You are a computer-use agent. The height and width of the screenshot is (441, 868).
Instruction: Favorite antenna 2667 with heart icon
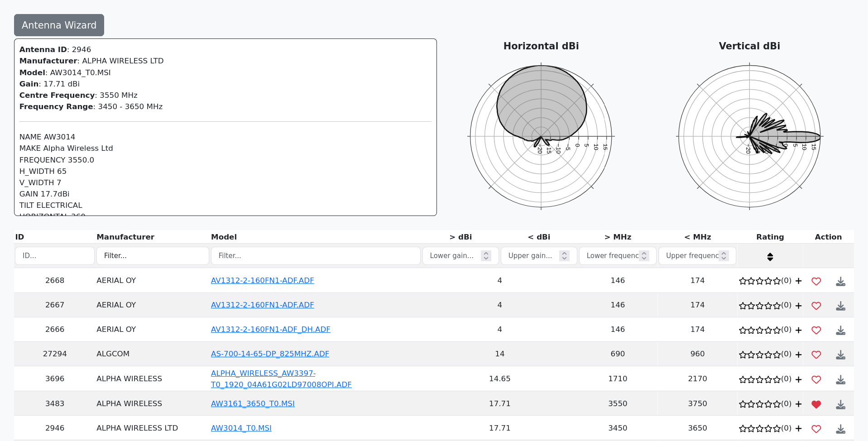(x=816, y=306)
